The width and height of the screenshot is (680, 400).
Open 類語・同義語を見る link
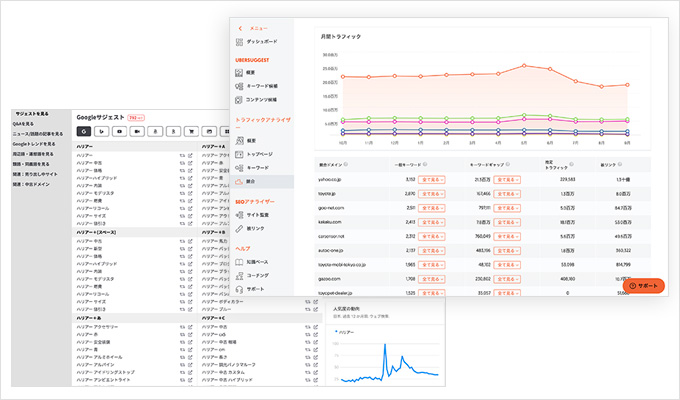coord(31,164)
